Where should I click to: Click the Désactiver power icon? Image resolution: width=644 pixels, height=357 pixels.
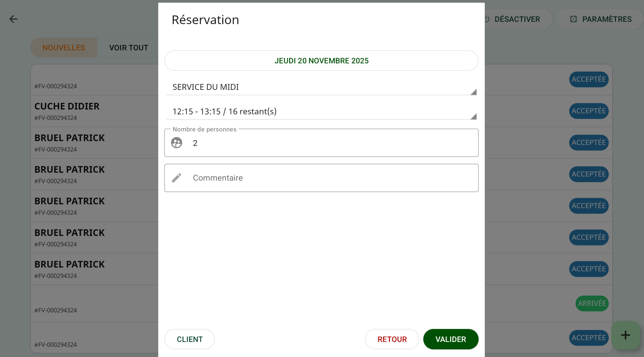[x=487, y=19]
